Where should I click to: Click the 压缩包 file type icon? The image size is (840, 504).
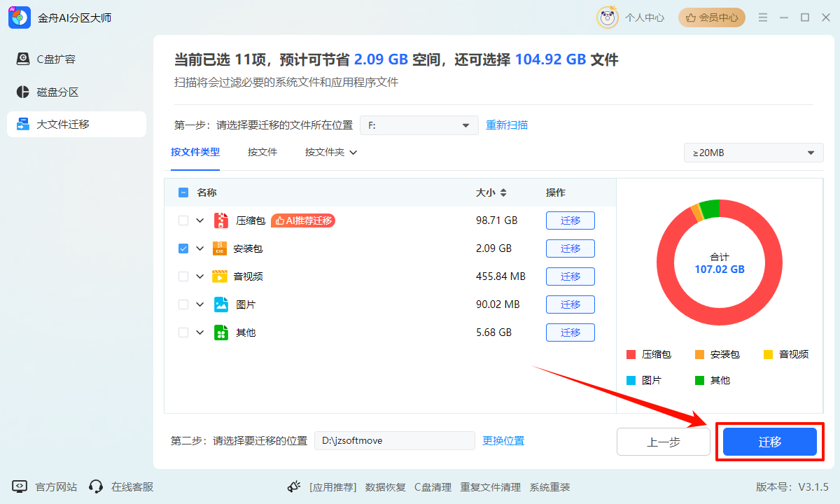click(x=221, y=220)
